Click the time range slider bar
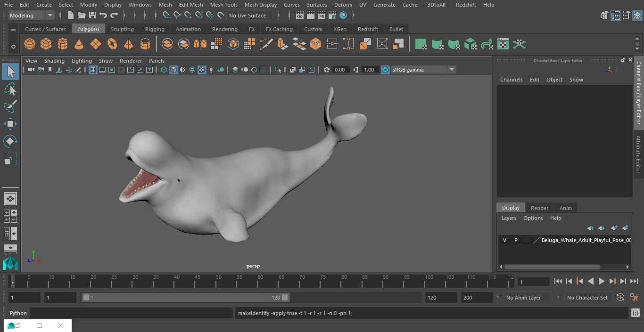 [x=185, y=298]
